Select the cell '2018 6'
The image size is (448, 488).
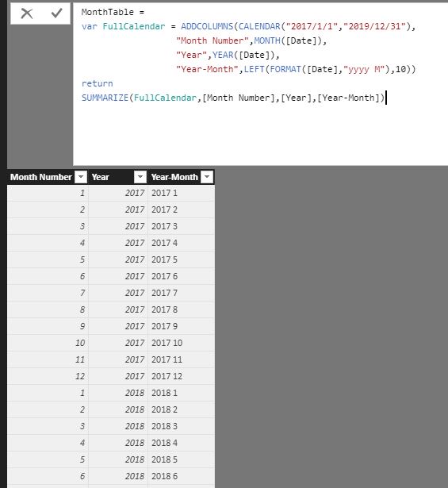(x=181, y=476)
